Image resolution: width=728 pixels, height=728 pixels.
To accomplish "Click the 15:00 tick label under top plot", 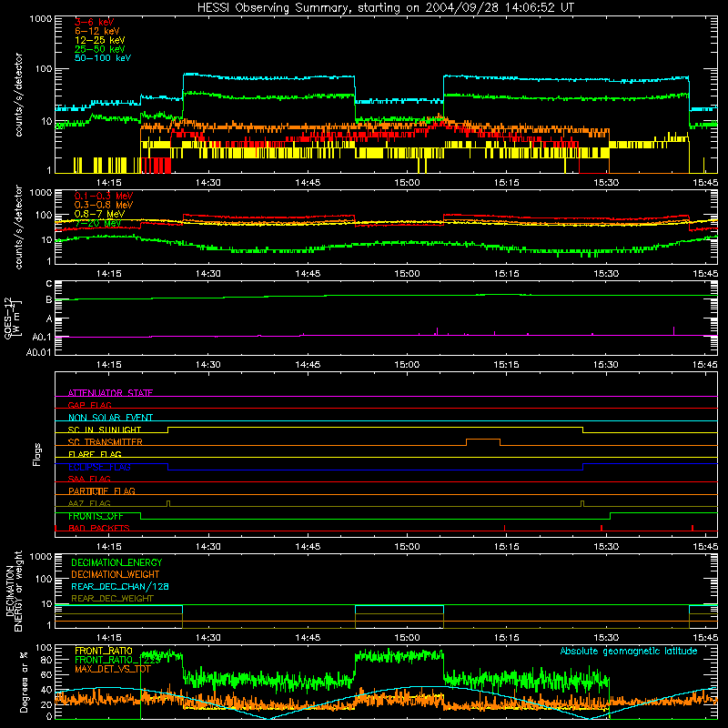I will tap(407, 183).
